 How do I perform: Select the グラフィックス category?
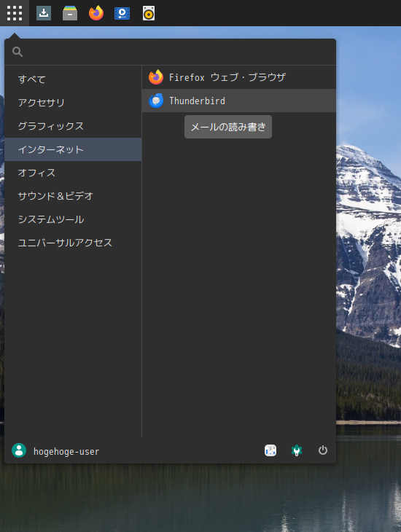73,126
